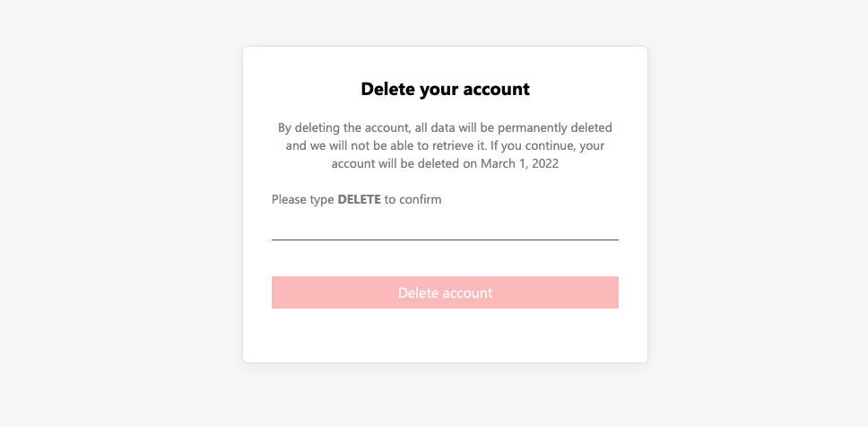The image size is (868, 427).
Task: Click the "Please type DELETE to confirm" label
Action: click(x=356, y=199)
